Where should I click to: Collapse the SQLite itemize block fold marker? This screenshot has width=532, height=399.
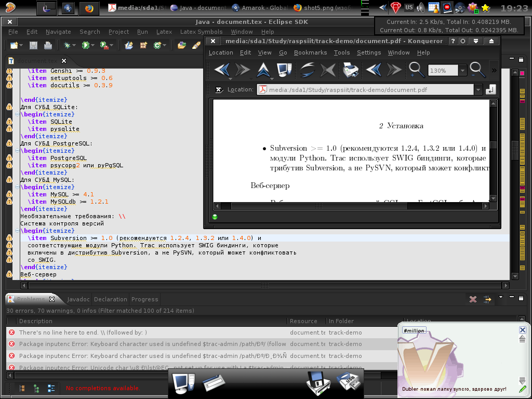pos(17,115)
